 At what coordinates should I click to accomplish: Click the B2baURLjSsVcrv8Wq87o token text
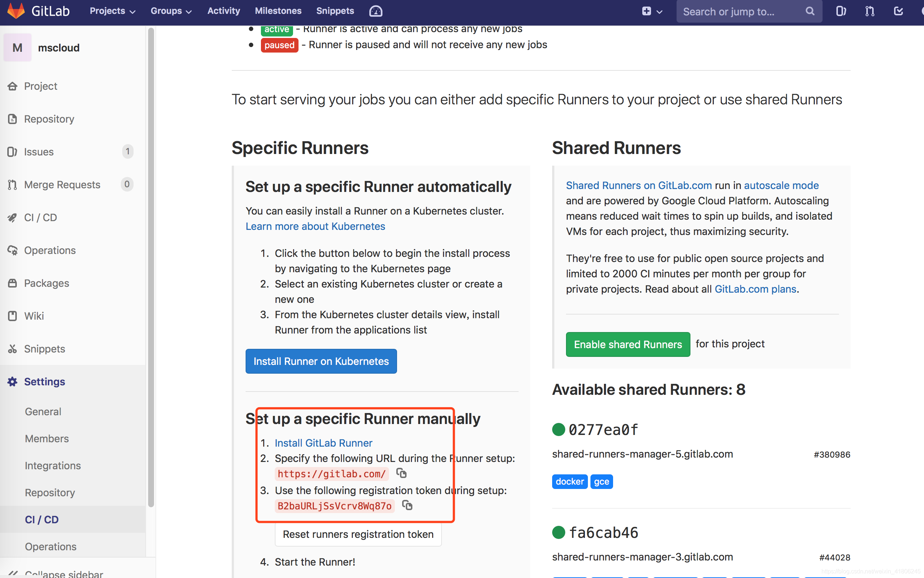(x=335, y=506)
